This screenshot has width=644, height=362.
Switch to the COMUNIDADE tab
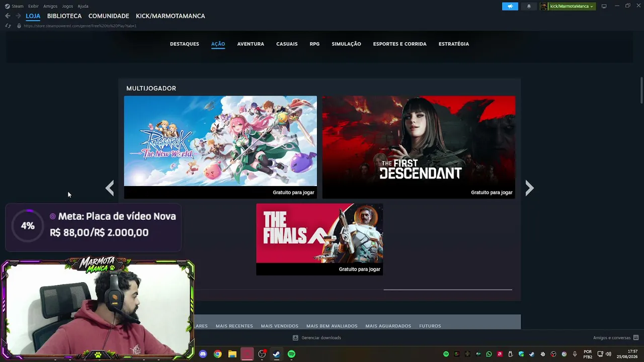coord(109,16)
